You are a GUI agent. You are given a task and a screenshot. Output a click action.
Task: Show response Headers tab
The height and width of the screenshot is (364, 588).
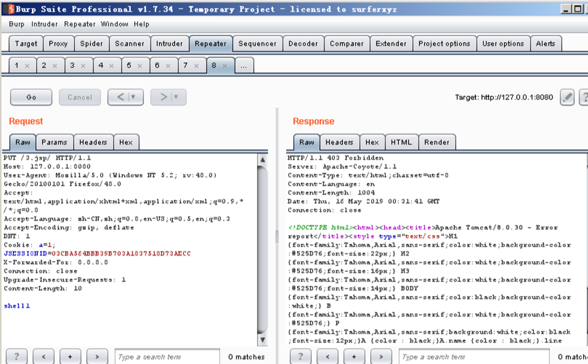pyautogui.click(x=339, y=143)
